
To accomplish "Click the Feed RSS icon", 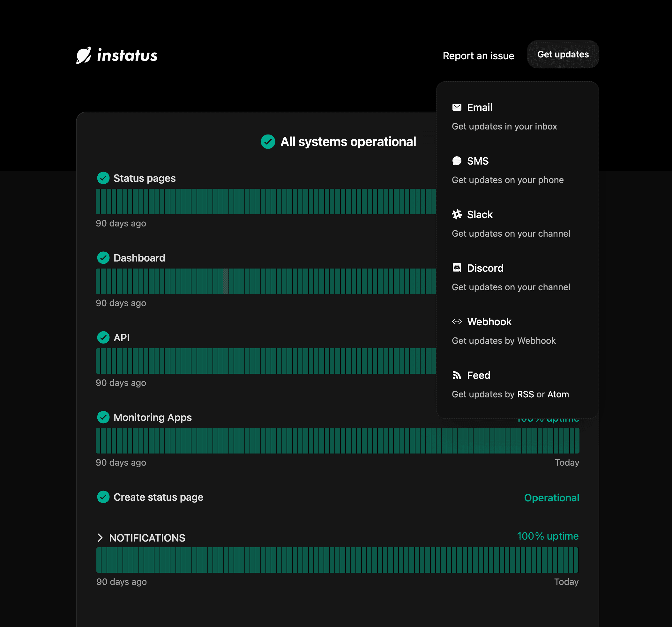I will pos(457,375).
